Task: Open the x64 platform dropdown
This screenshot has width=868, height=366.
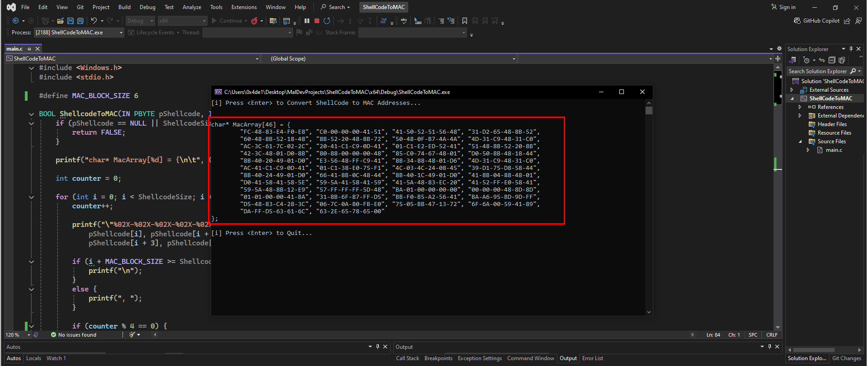Action: pyautogui.click(x=183, y=21)
